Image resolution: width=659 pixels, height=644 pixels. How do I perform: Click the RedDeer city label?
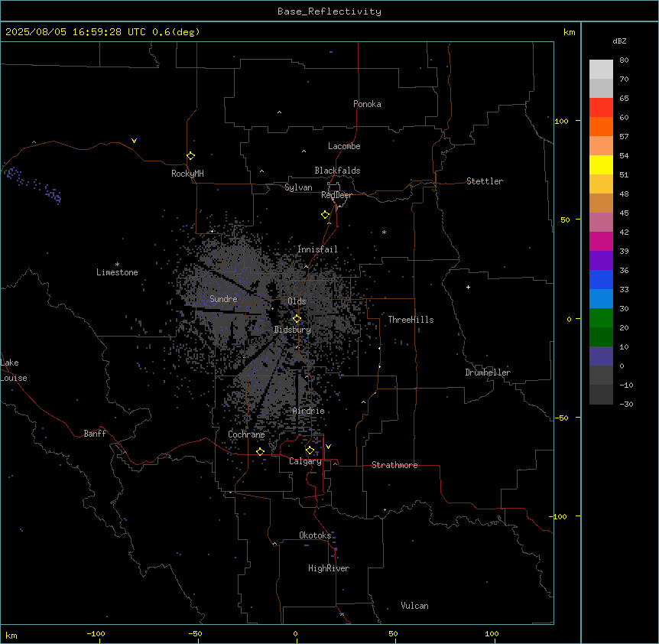click(x=336, y=195)
